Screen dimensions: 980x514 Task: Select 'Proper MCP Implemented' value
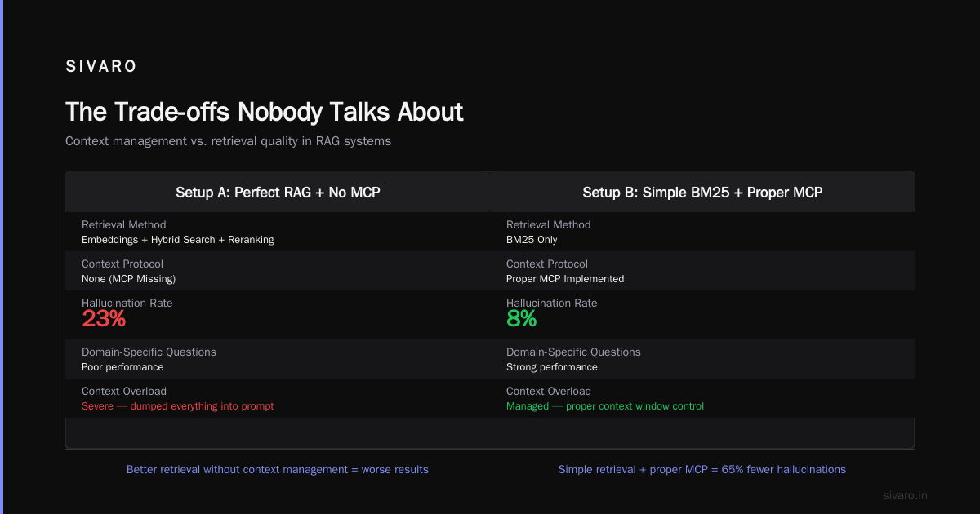click(x=565, y=279)
